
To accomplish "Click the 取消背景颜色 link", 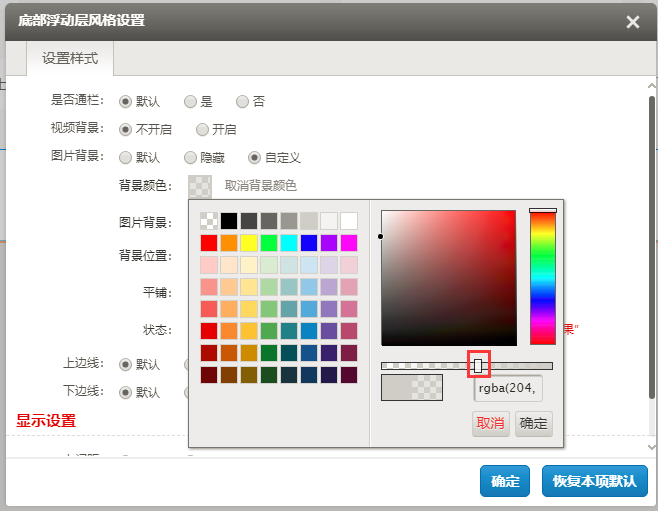I will point(261,185).
